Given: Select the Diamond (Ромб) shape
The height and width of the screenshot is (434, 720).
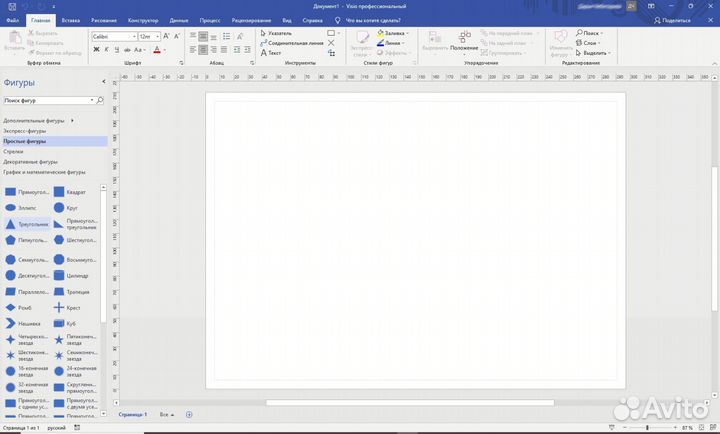Looking at the screenshot, I should [x=18, y=308].
